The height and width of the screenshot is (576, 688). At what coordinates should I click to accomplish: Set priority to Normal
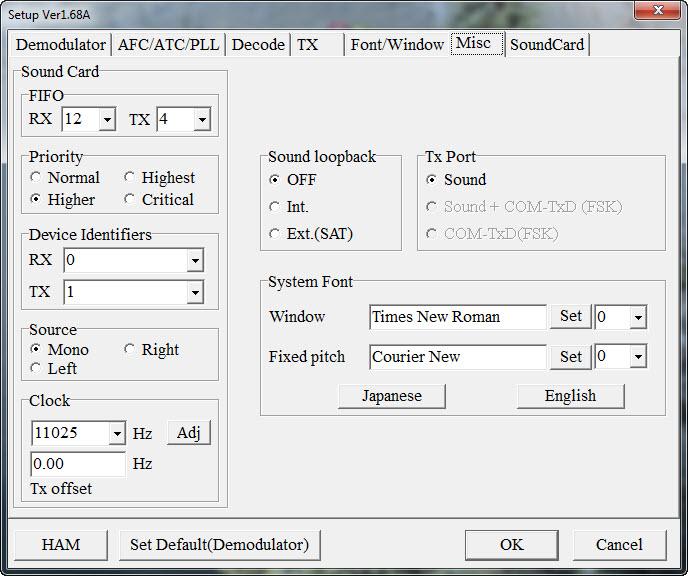tap(37, 178)
